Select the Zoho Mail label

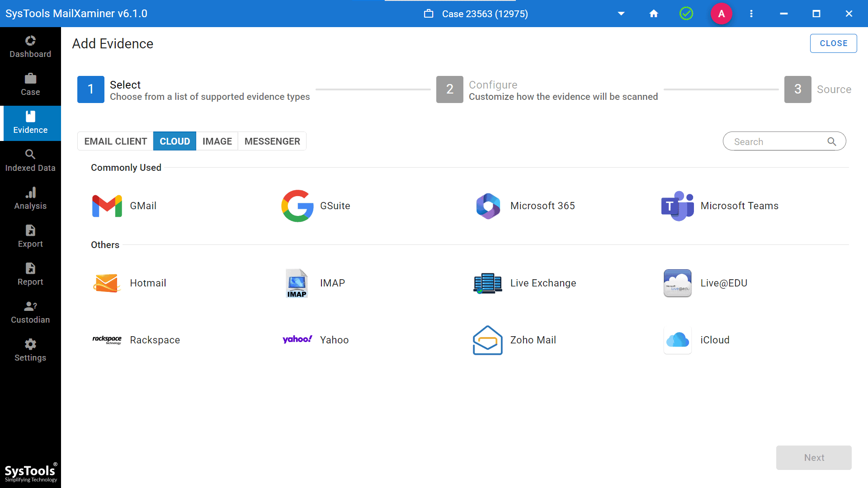pos(533,340)
